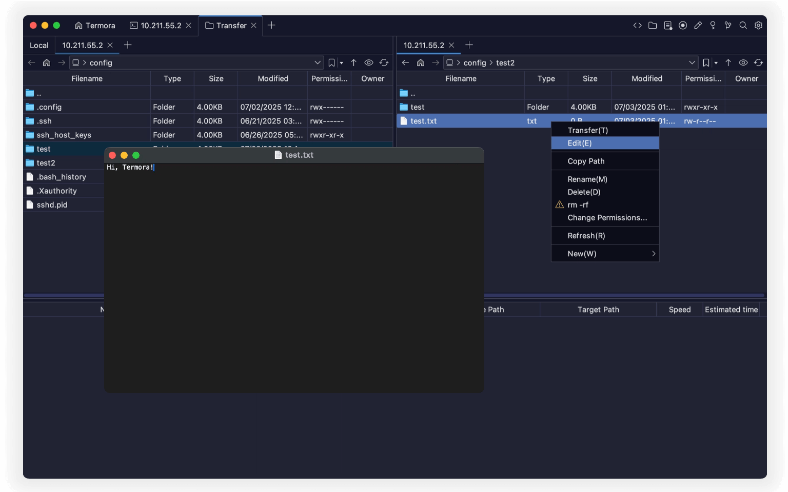Viewport: 788px width, 492px height.
Task: Refresh the right remote file panel
Action: [x=757, y=62]
